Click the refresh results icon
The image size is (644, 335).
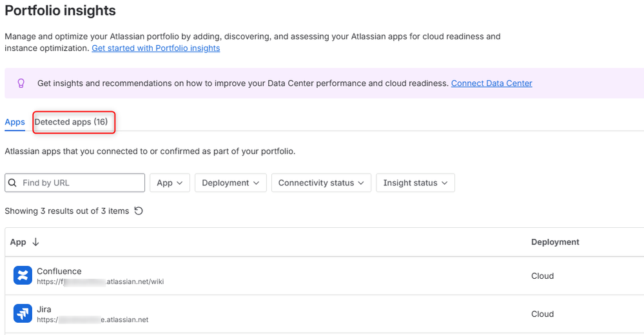(x=139, y=211)
